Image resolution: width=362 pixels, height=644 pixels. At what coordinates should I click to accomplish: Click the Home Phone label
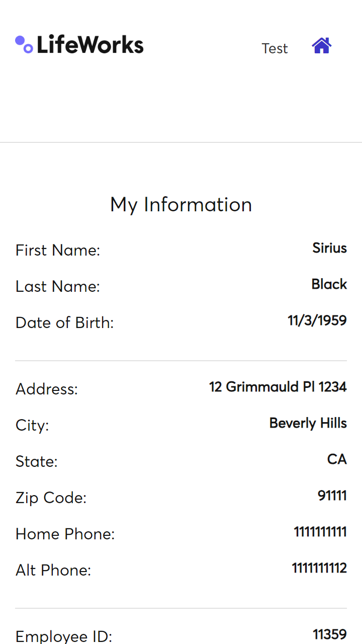pos(65,534)
